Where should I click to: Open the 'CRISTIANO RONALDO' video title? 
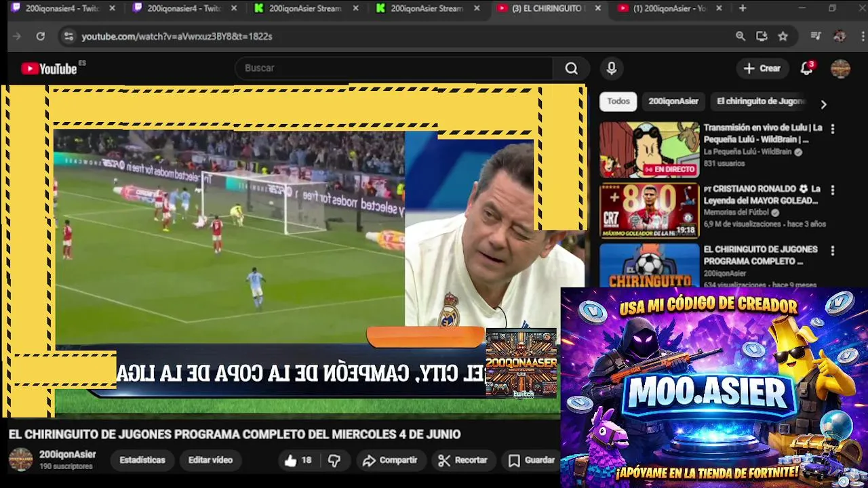[762, 195]
